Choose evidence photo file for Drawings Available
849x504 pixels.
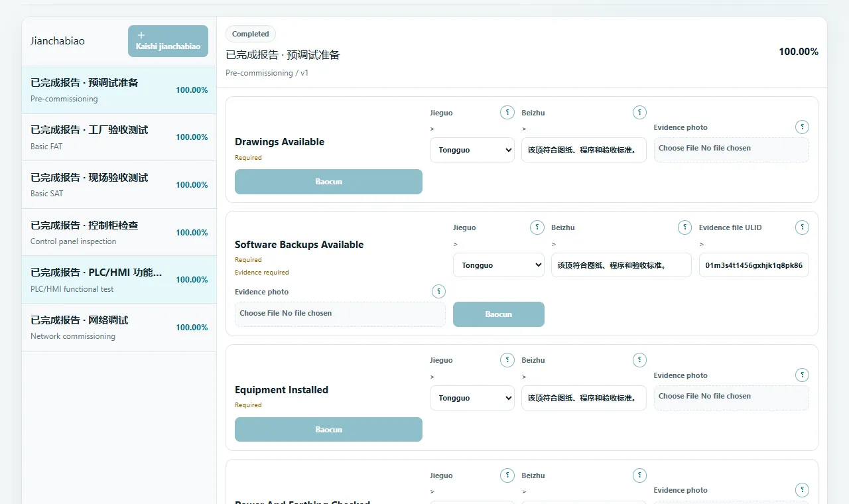(x=732, y=150)
